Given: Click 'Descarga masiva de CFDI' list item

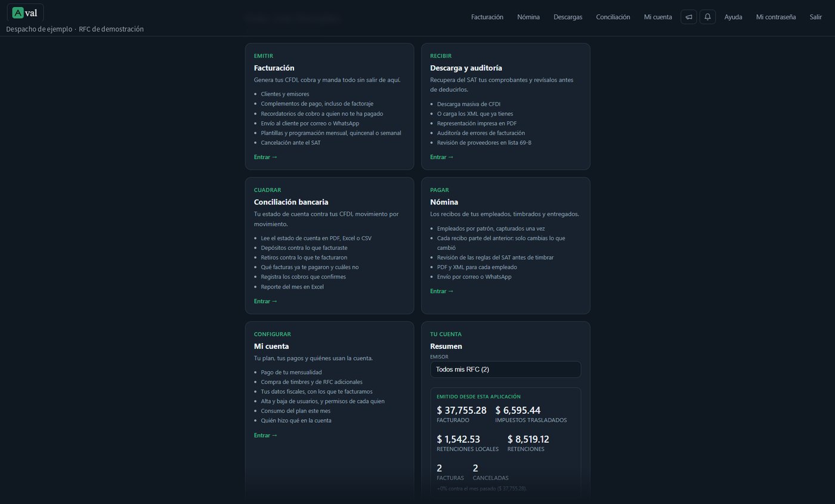Looking at the screenshot, I should (469, 104).
